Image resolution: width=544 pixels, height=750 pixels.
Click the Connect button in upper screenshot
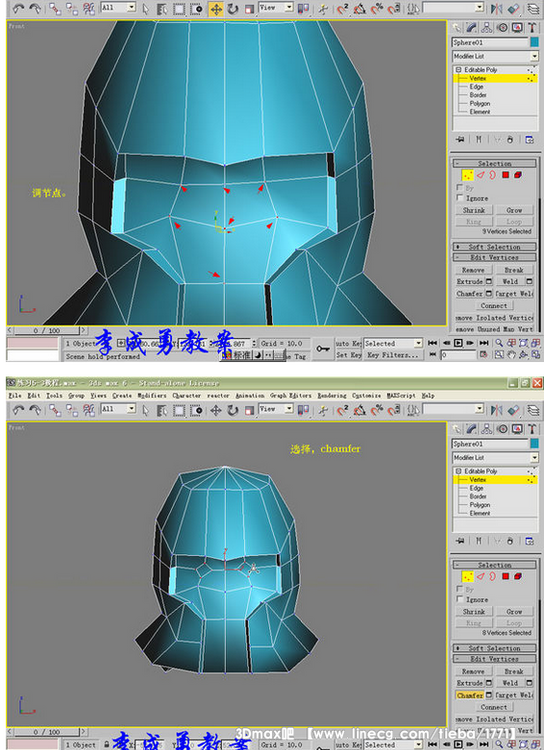pyautogui.click(x=494, y=306)
